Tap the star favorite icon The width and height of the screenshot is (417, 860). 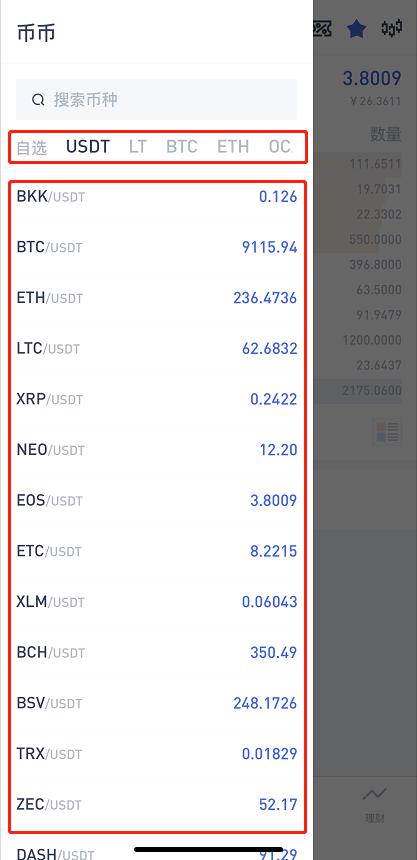tap(356, 29)
